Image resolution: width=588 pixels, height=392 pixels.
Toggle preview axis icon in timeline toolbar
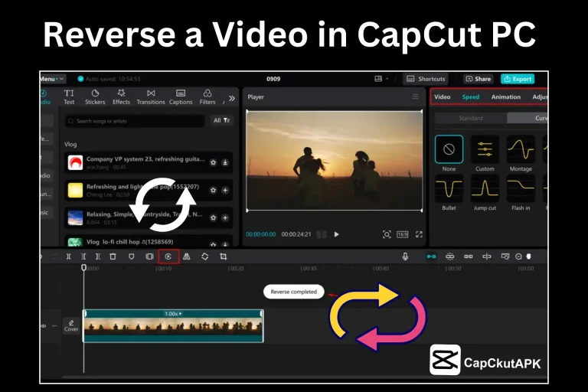coord(486,256)
